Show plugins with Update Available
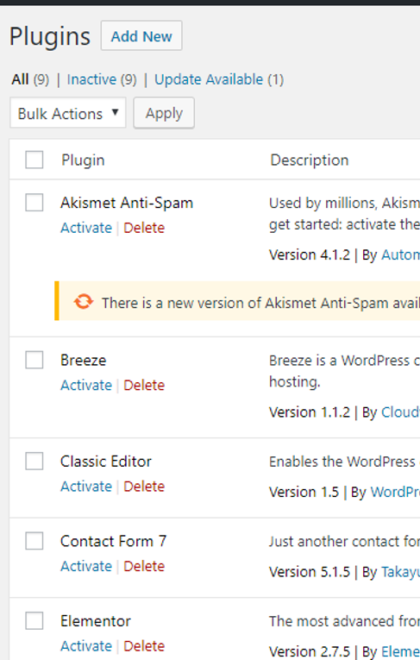Screen dimensions: 420x660 coord(209,79)
